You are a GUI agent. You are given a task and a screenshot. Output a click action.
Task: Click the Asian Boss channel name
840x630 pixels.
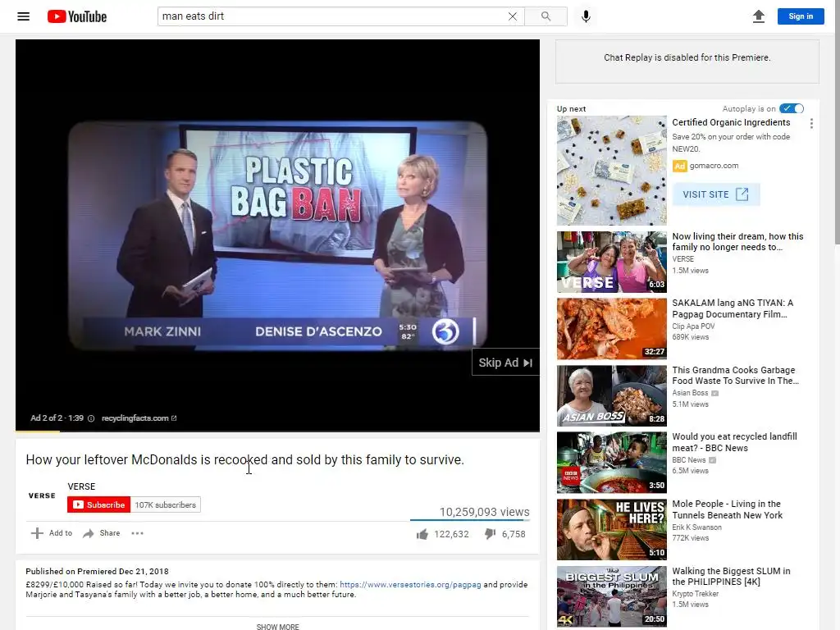[690, 393]
